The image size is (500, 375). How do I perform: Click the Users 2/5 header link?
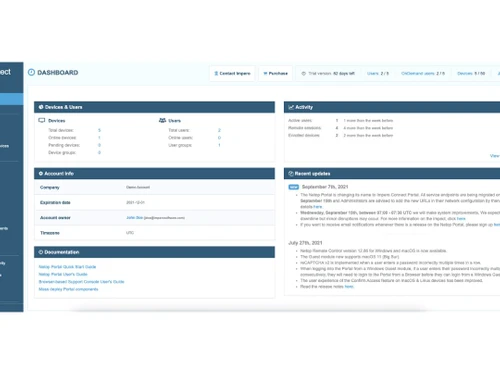click(x=378, y=73)
